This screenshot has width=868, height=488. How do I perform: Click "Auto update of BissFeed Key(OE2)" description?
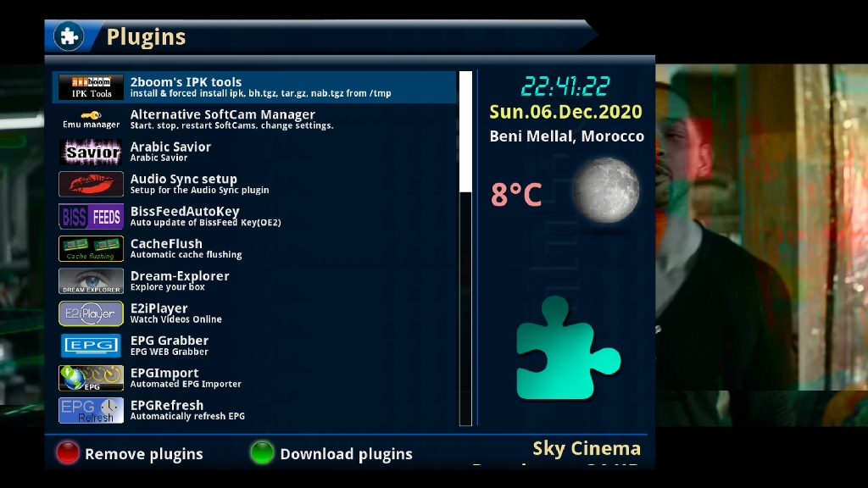(x=206, y=223)
